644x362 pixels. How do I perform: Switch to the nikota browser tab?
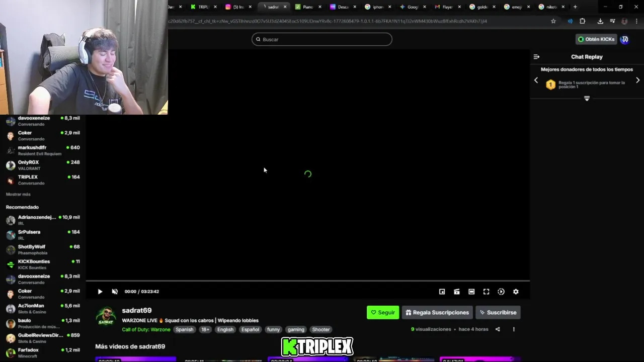(550, 7)
